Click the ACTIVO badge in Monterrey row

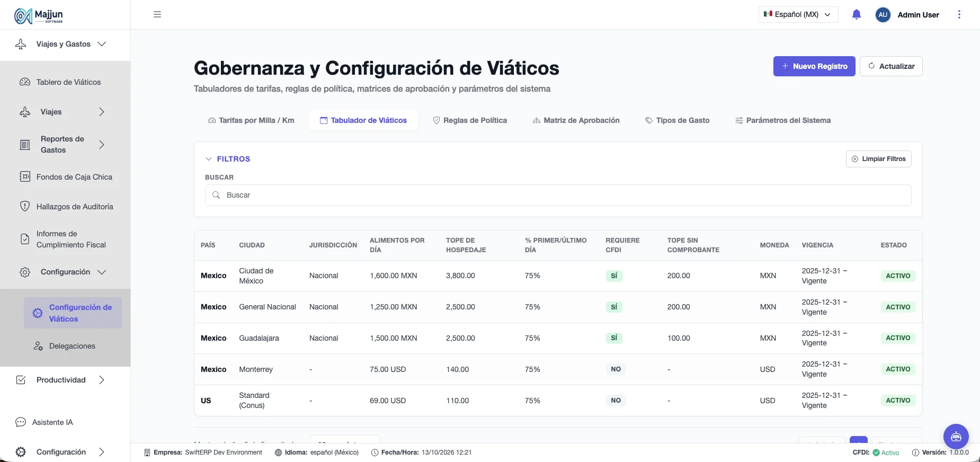[x=898, y=369]
